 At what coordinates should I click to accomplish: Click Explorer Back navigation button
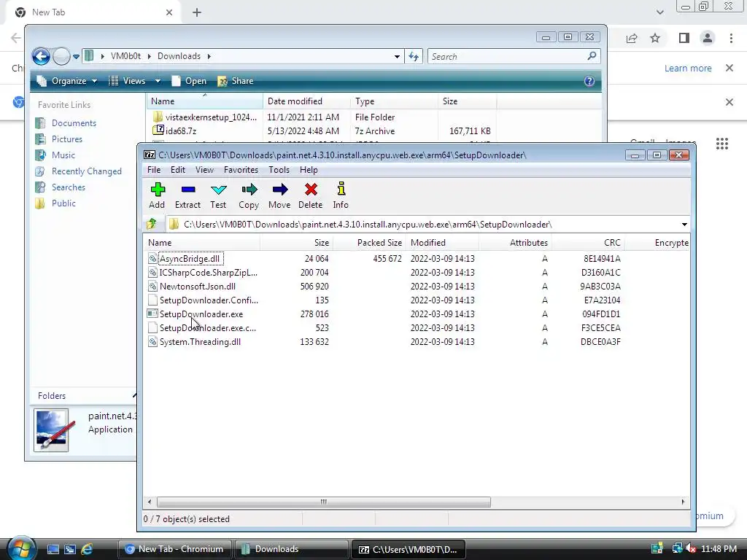[x=42, y=56]
